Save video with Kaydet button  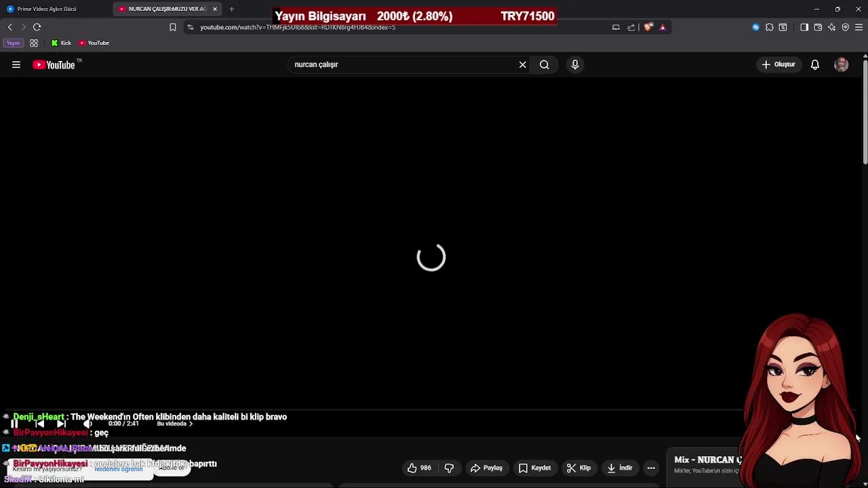coord(534,468)
